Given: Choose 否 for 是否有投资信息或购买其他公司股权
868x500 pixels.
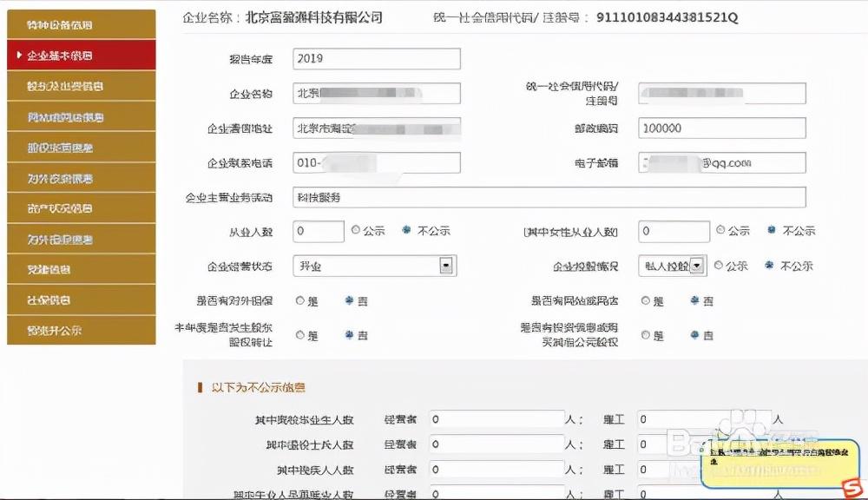Looking at the screenshot, I should coord(695,335).
